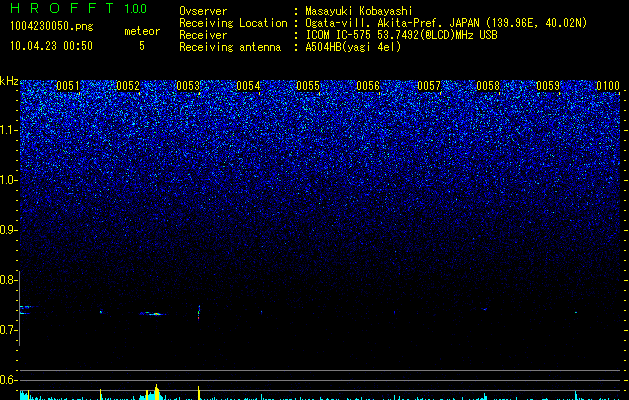Click the 1.1 kHz axis label
Image resolution: width=629 pixels, height=400 pixels.
(8, 130)
